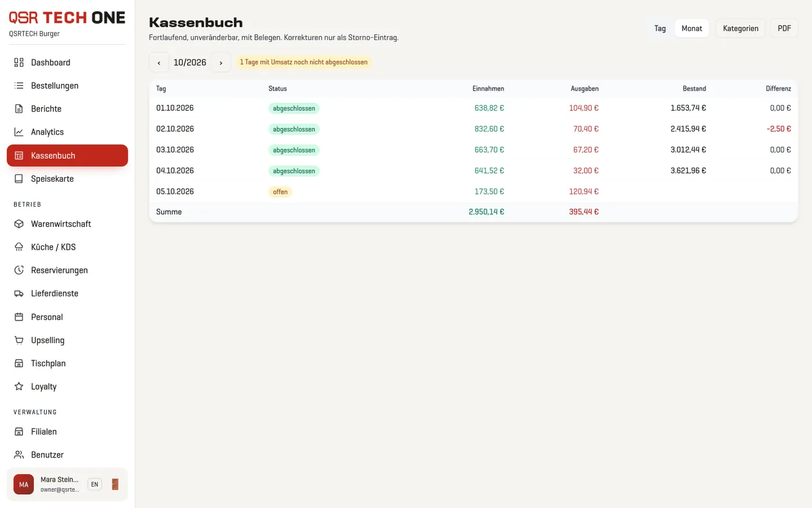812x508 pixels.
Task: Click the Benutzer people icon
Action: 19,455
